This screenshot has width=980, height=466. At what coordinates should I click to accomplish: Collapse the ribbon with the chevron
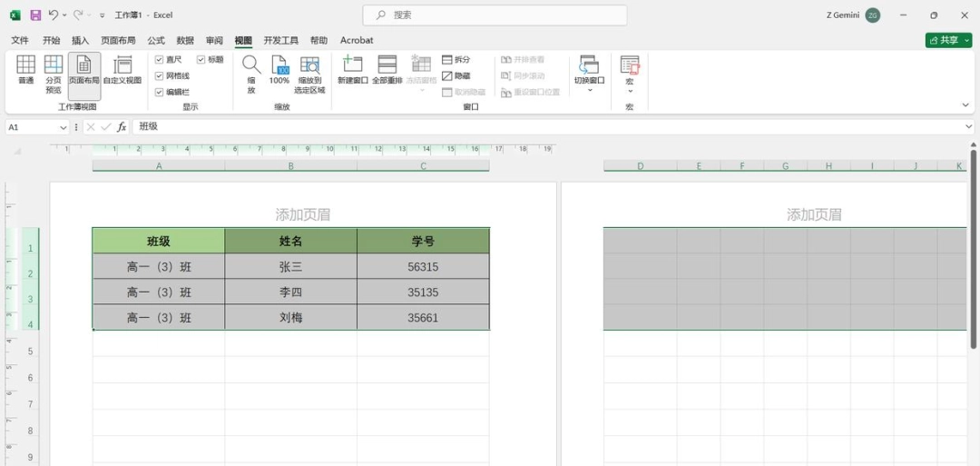[965, 105]
